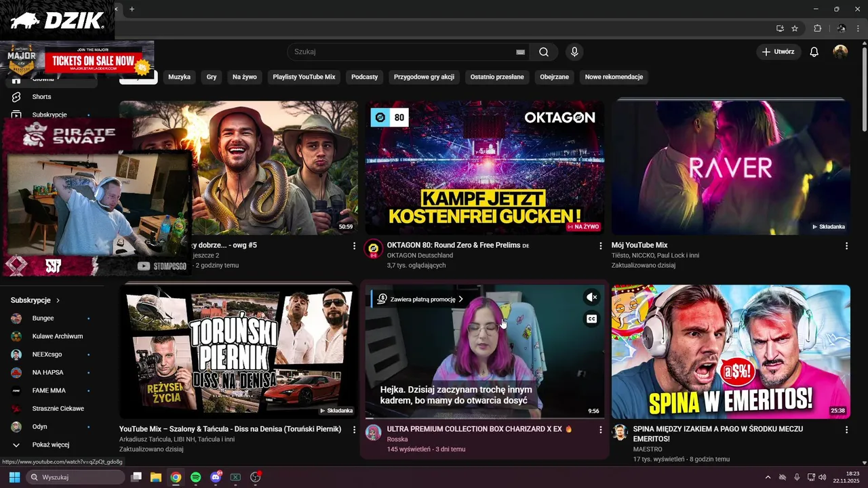The height and width of the screenshot is (488, 868).
Task: Open more options for OKTAGON 80 video
Action: tap(600, 246)
